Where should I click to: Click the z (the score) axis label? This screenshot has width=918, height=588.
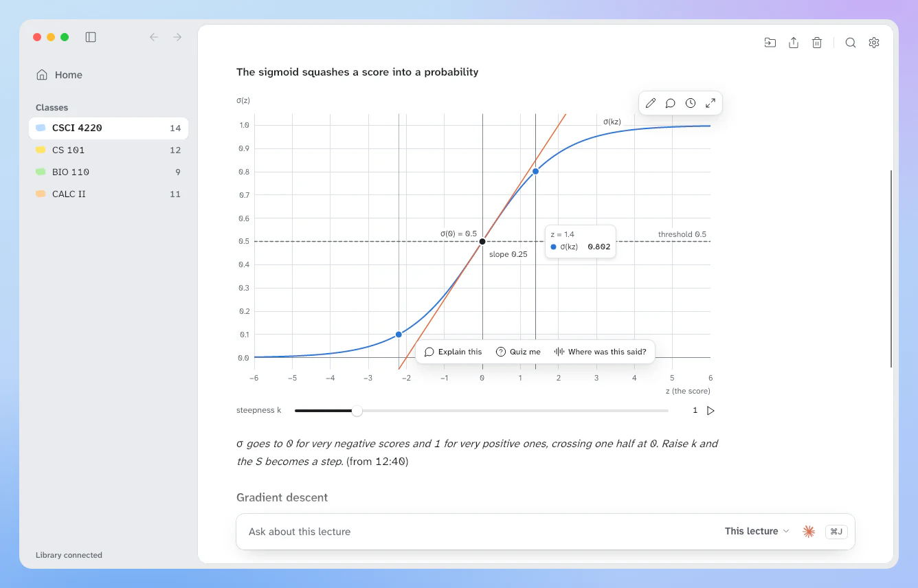(x=687, y=391)
